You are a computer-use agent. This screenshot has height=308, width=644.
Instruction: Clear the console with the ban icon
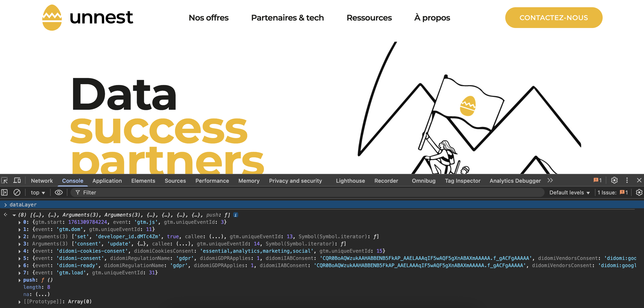(x=17, y=192)
